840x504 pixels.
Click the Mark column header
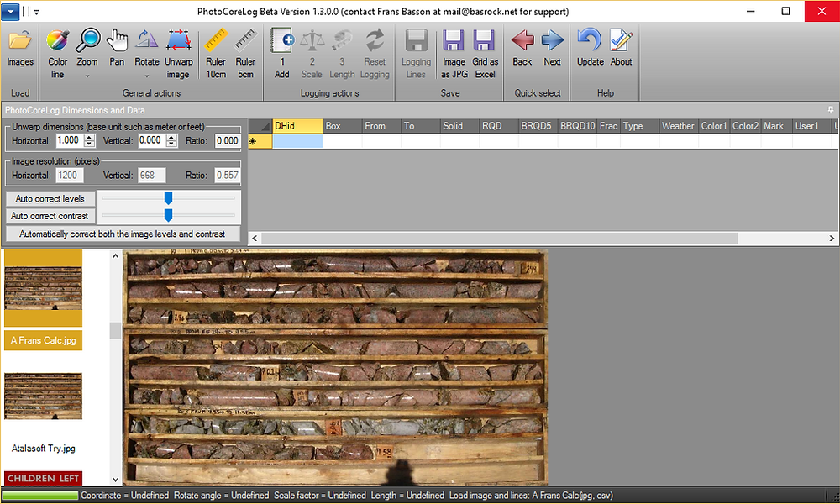point(776,126)
